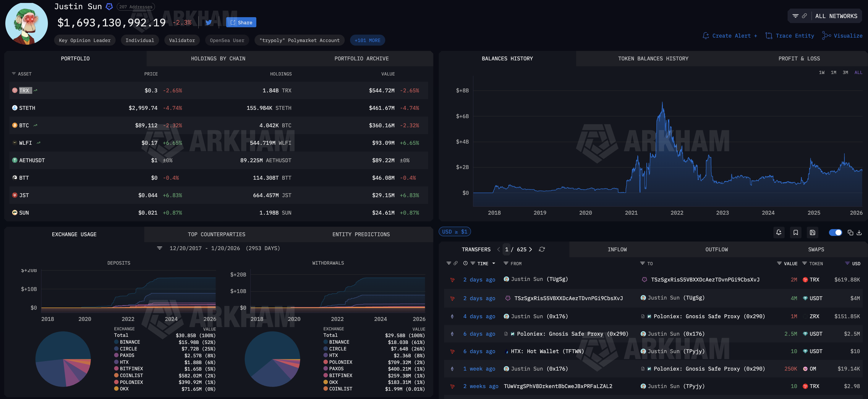
Task: Open TIME column sort dropdown arrow
Action: 494,263
